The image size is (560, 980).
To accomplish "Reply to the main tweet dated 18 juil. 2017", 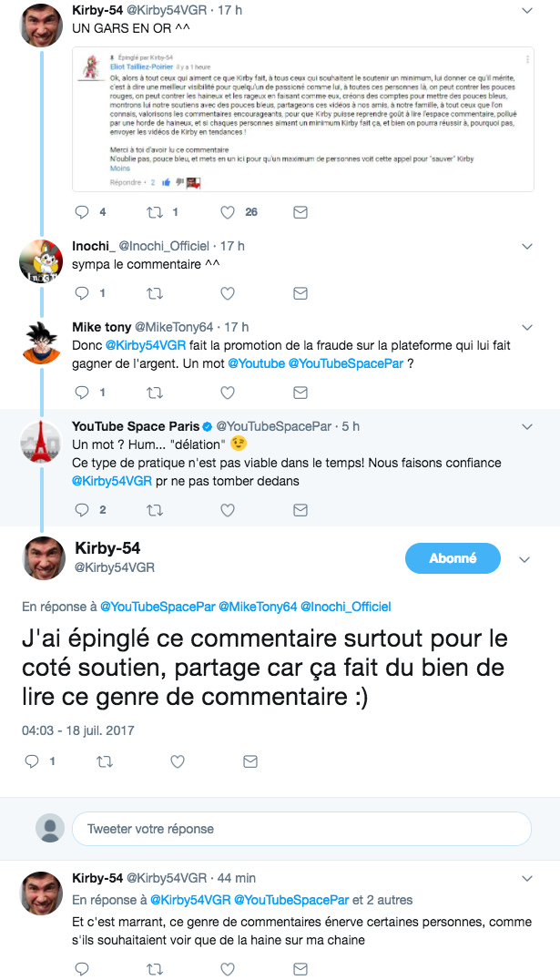I will [32, 761].
